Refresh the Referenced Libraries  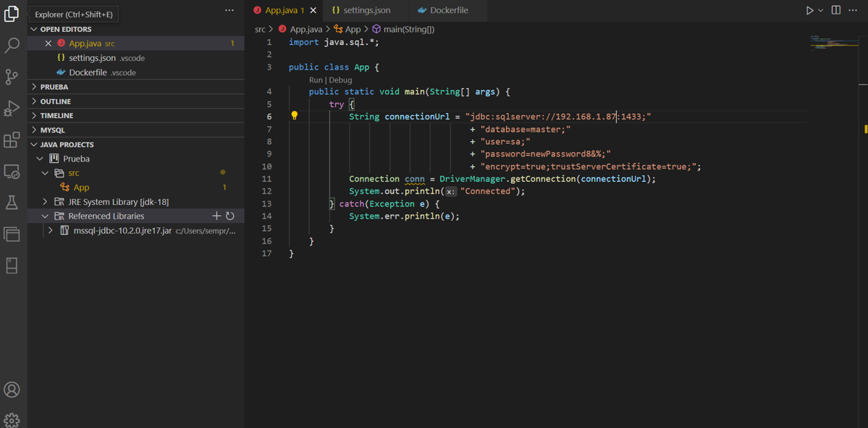point(230,216)
